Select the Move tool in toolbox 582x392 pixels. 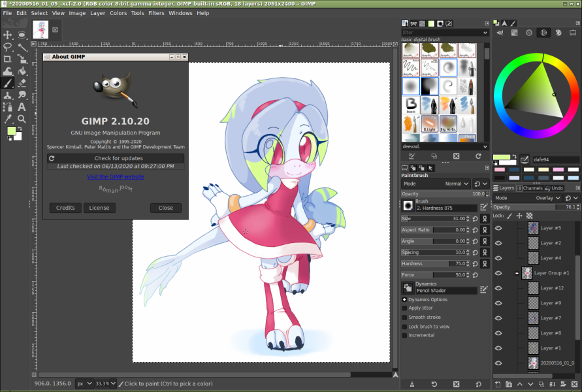coord(7,35)
